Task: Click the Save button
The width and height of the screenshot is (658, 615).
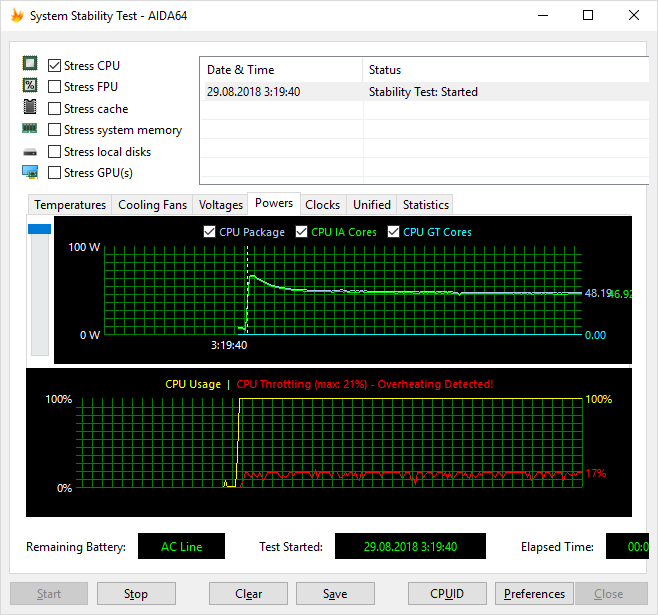Action: [x=335, y=594]
